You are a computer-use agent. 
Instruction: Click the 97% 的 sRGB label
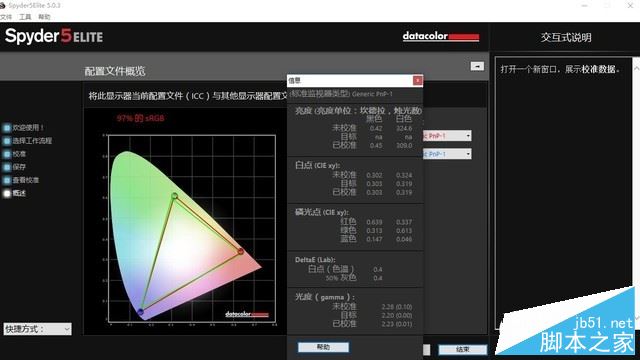point(140,118)
